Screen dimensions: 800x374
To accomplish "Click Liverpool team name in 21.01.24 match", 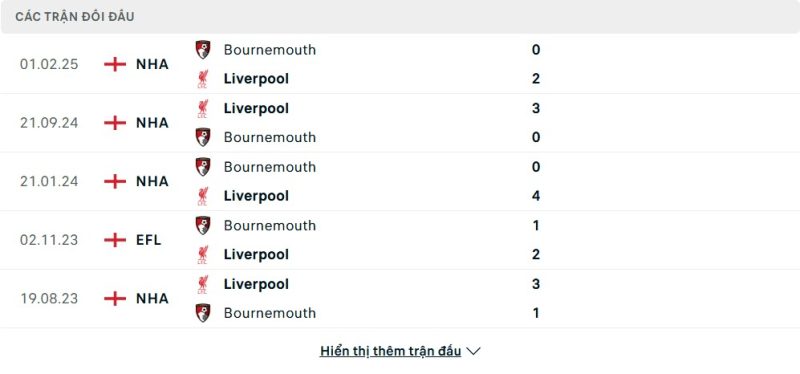I will click(256, 196).
